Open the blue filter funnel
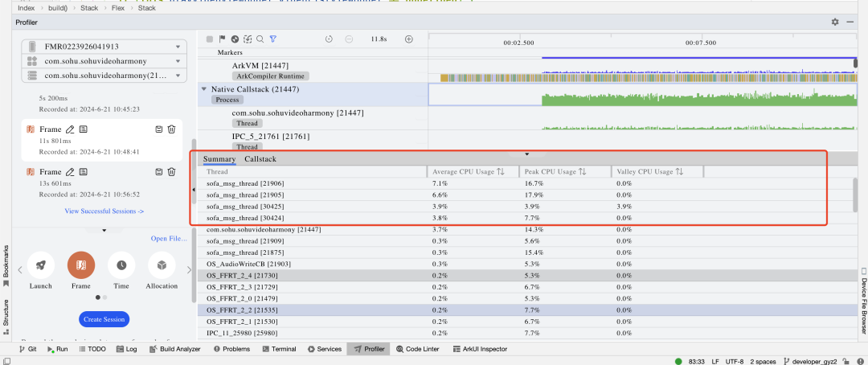 [x=273, y=39]
